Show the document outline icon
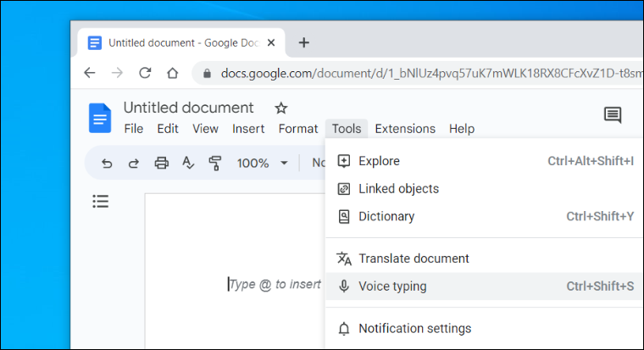This screenshot has height=350, width=644. pyautogui.click(x=100, y=202)
